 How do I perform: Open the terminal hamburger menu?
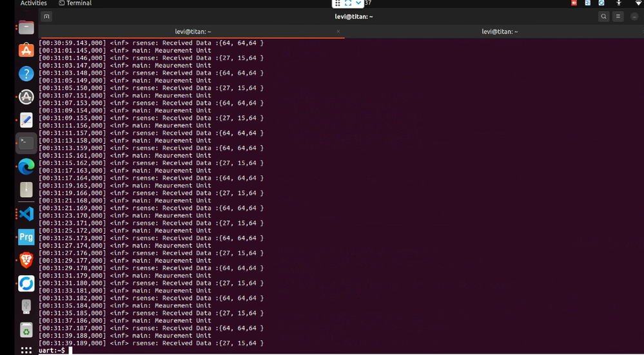click(618, 16)
